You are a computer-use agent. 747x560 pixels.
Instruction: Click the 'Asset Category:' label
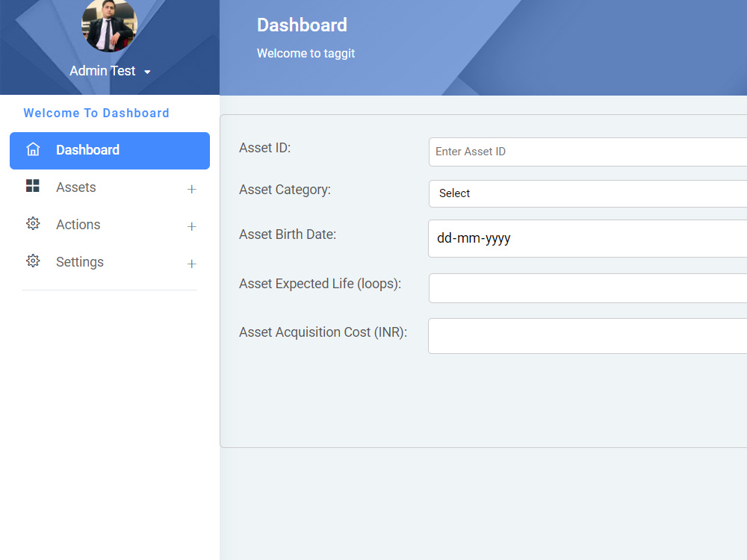(x=285, y=190)
